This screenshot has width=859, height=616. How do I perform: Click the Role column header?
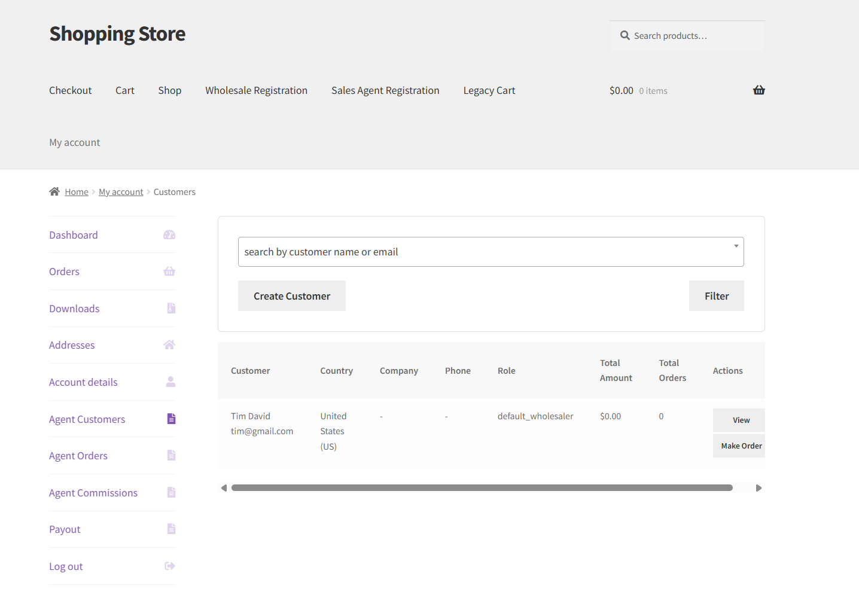[507, 371]
